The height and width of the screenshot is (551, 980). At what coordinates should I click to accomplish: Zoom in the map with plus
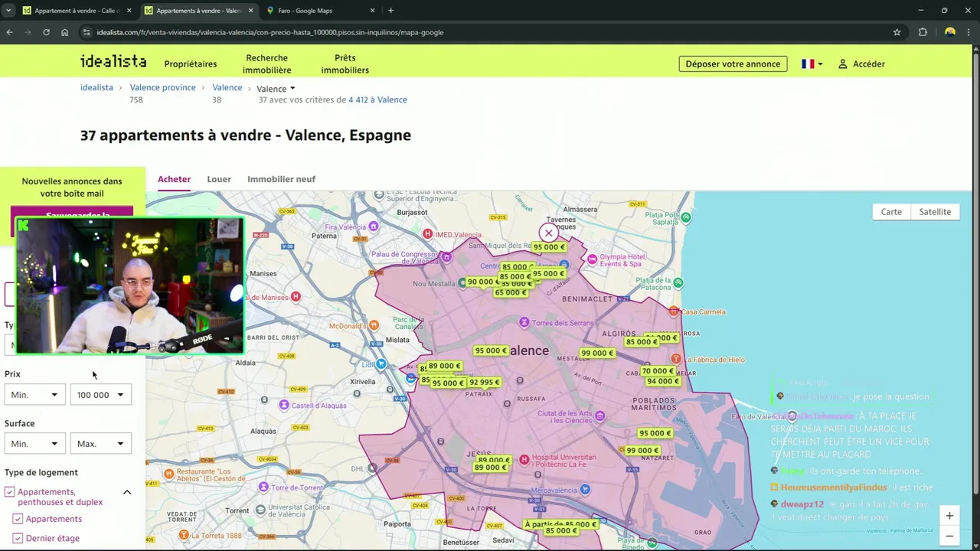click(949, 516)
